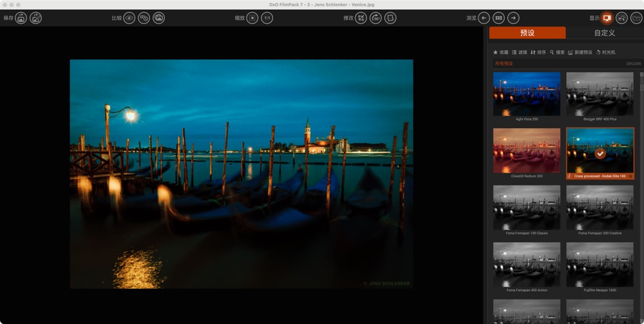The width and height of the screenshot is (644, 324).
Task: Click the fit-to-screen zoom icon
Action: pos(252,18)
